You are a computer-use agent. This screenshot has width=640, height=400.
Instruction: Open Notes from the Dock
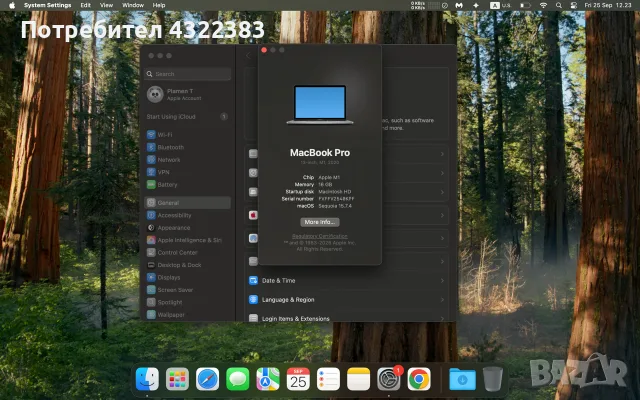tap(358, 379)
